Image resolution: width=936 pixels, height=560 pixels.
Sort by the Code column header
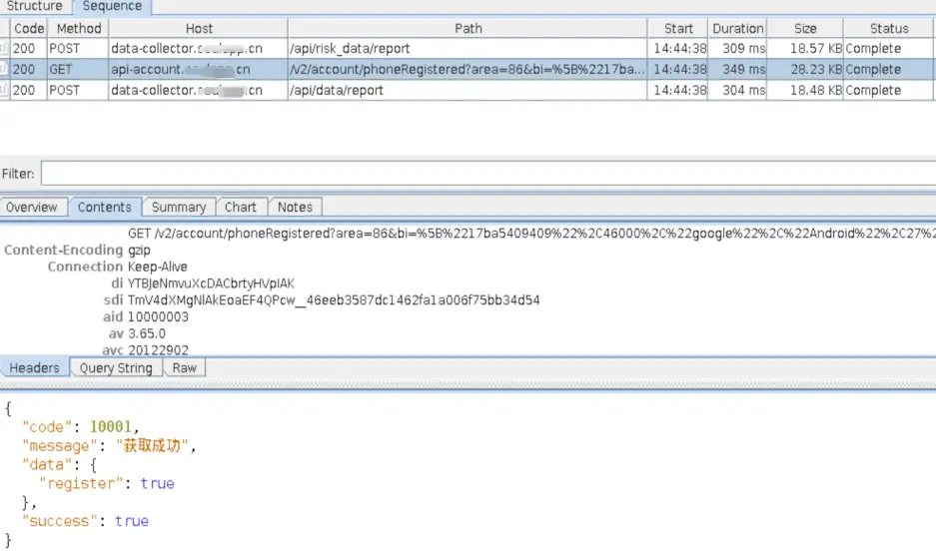tap(29, 28)
